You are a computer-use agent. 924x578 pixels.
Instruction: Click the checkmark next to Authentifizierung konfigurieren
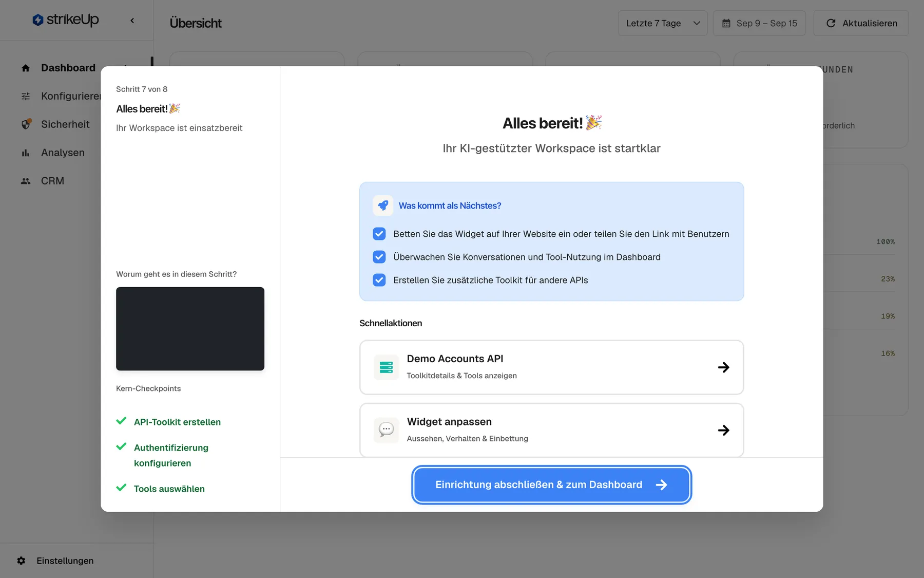[121, 446]
